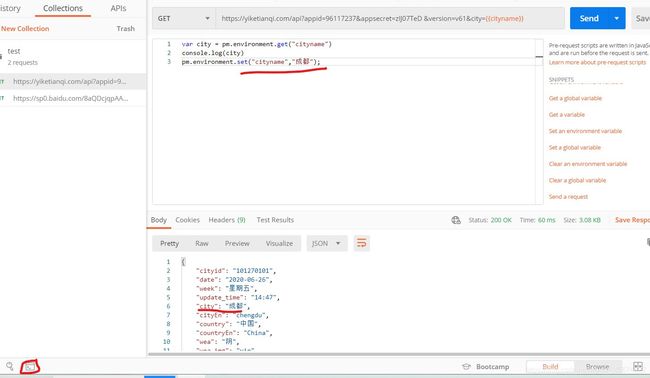
Task: Insert the Get a global variable snippet
Action: coord(575,98)
